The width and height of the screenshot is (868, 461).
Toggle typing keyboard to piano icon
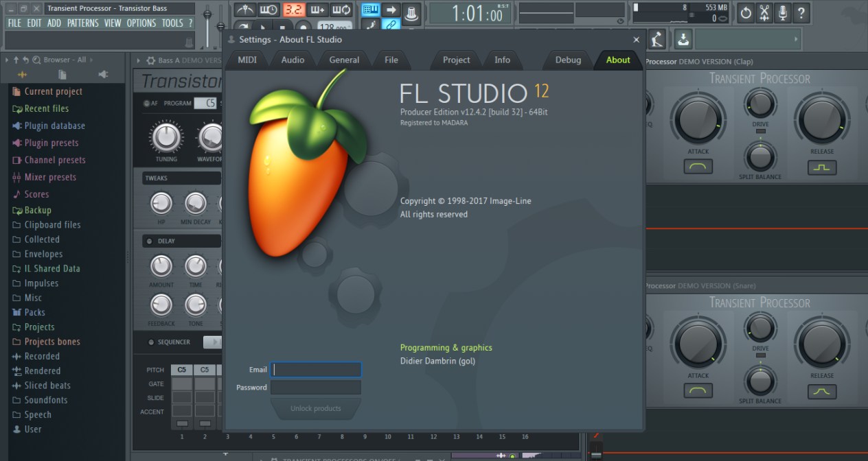point(371,10)
